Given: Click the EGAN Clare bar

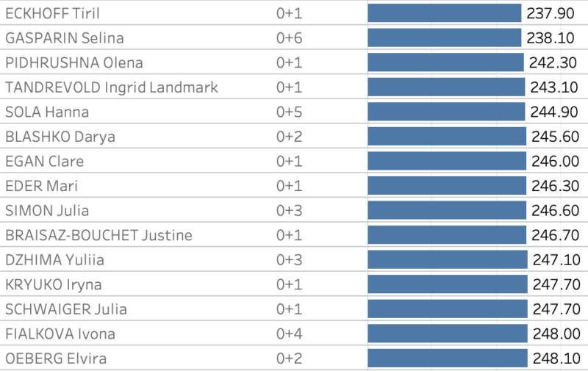Looking at the screenshot, I should (447, 161).
